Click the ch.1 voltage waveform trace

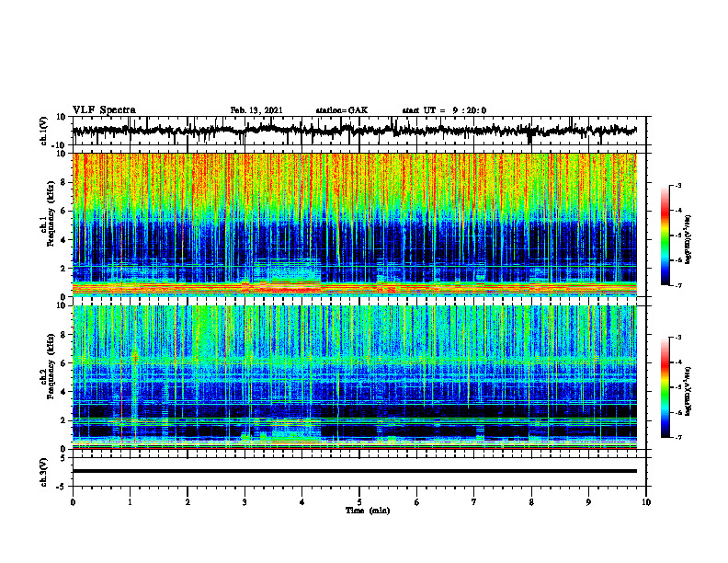tap(354, 131)
